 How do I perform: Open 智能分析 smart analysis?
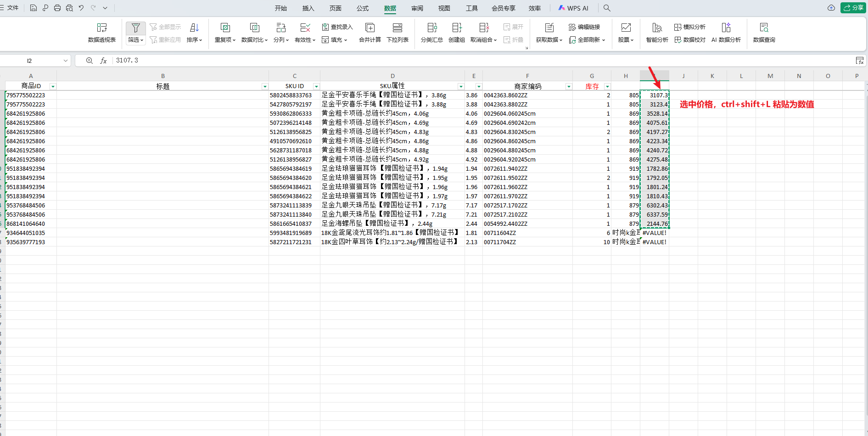pos(657,33)
